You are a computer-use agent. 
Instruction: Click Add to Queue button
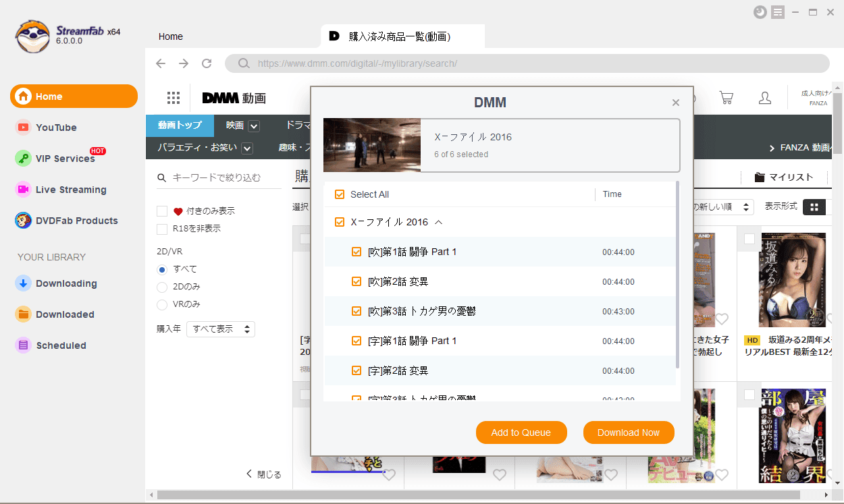[521, 432]
